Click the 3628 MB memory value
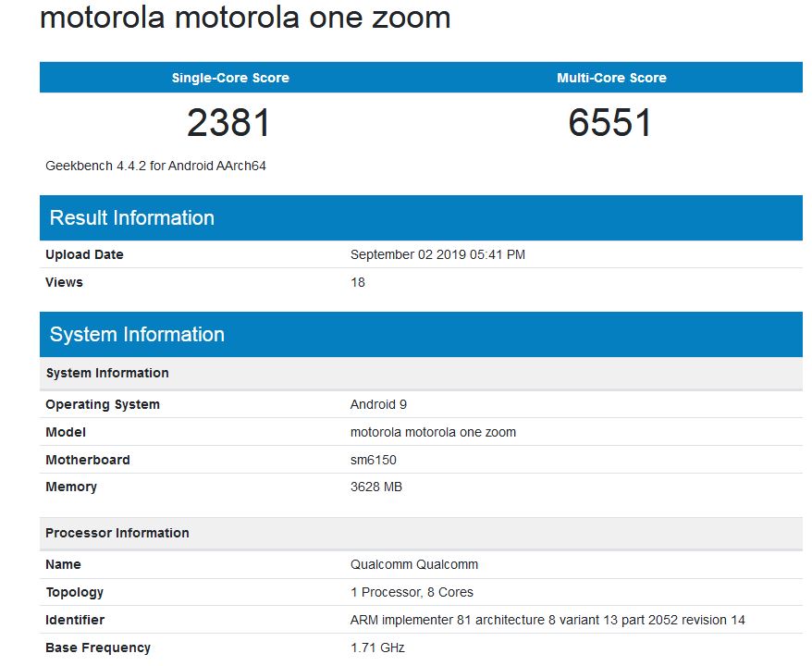Screen dimensions: 812x666 [x=376, y=487]
